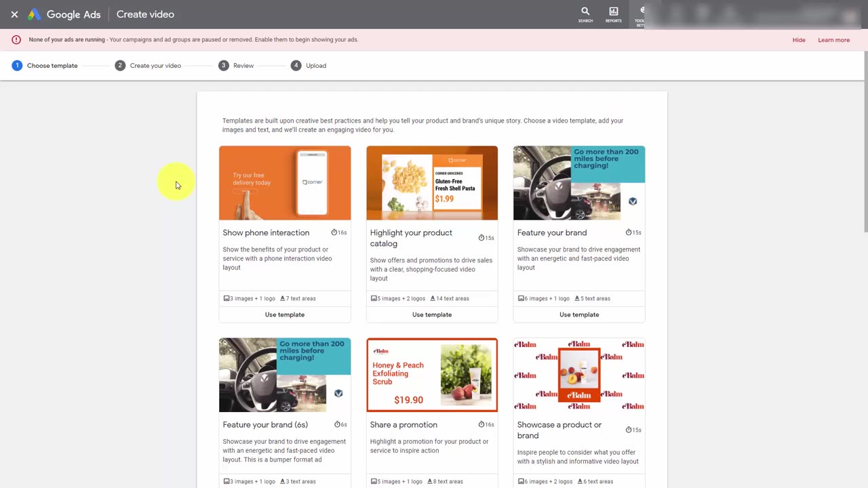Image resolution: width=868 pixels, height=488 pixels.
Task: Open the Share a promotion thumbnail
Action: (432, 375)
